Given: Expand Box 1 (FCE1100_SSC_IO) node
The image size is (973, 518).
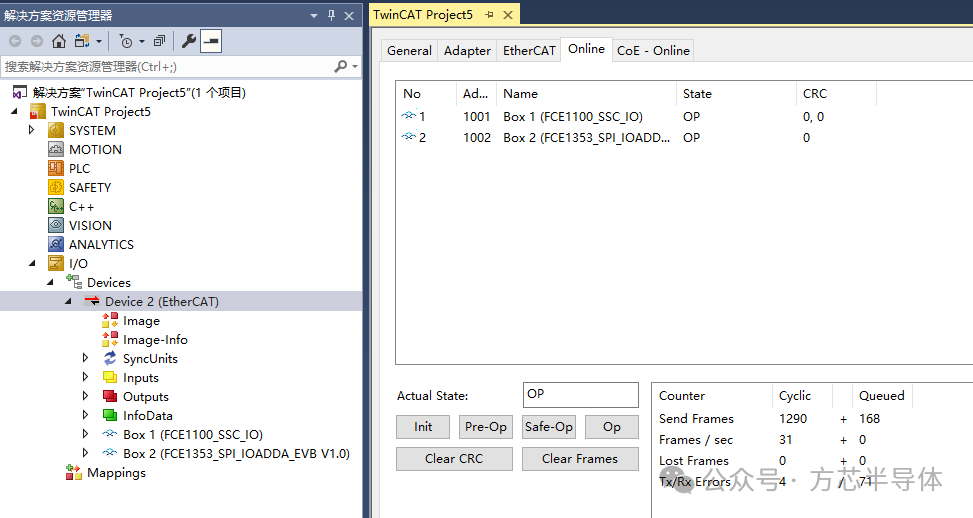Looking at the screenshot, I should click(86, 434).
